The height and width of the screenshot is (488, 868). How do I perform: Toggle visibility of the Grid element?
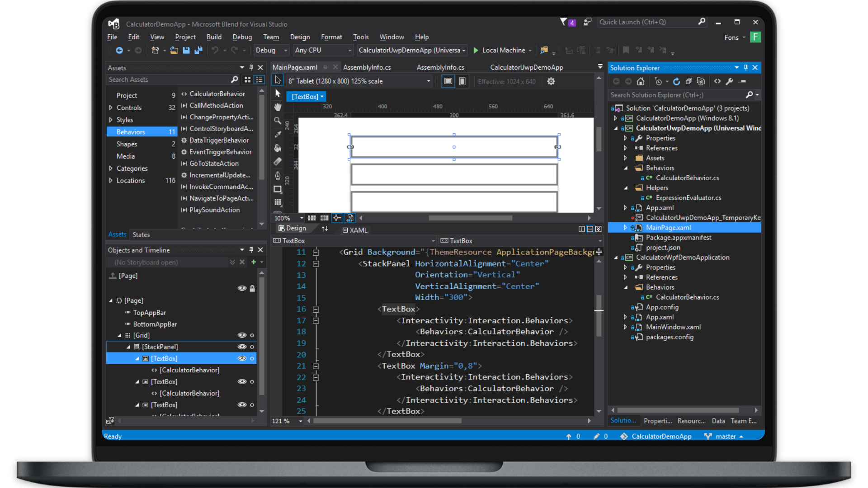pyautogui.click(x=242, y=335)
